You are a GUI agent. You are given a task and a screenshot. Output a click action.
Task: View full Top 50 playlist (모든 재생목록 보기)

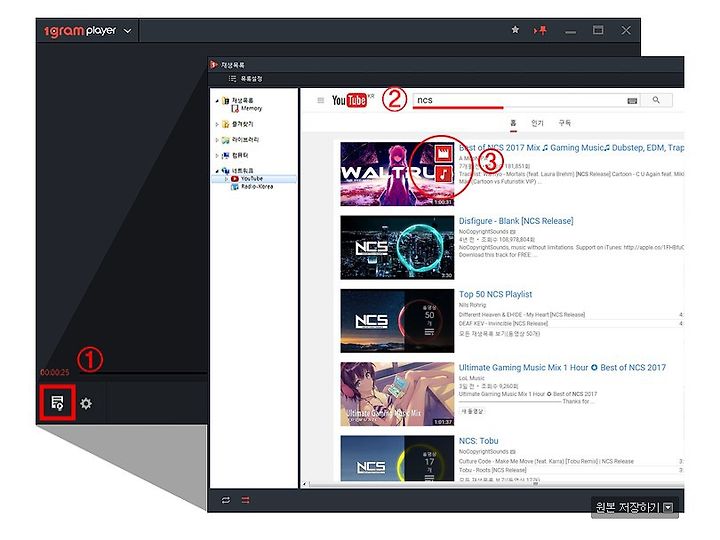pos(499,334)
